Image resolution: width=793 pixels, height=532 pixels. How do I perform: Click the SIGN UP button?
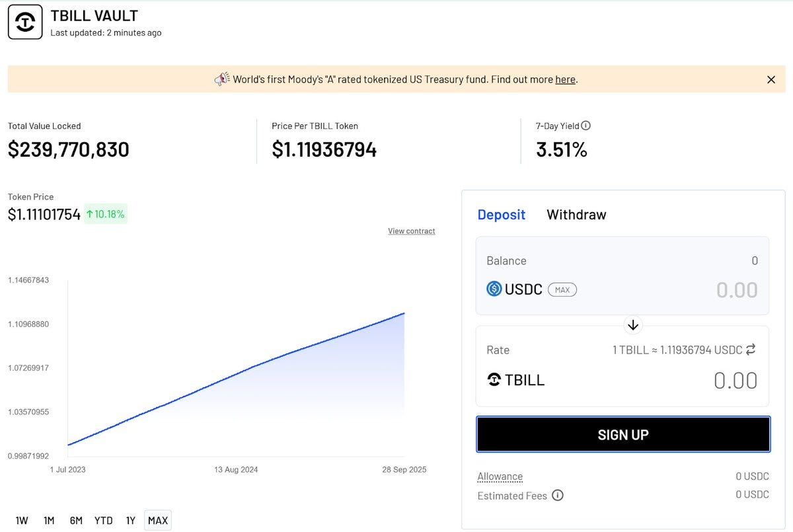tap(623, 435)
